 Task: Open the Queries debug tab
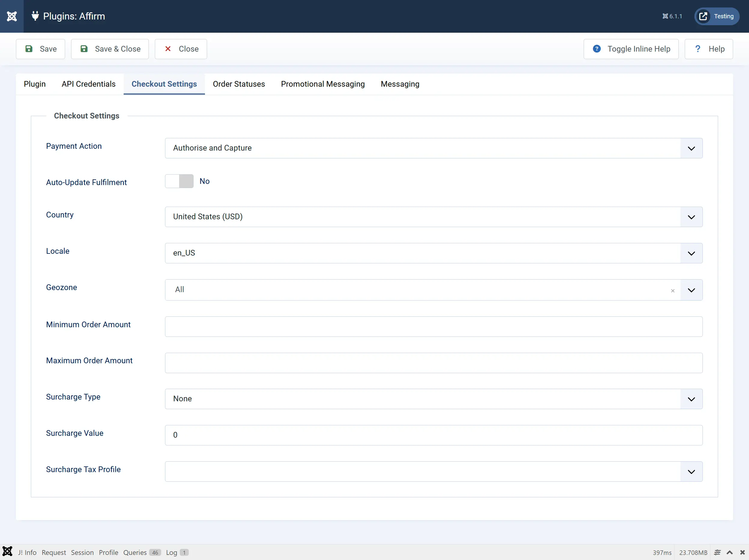point(142,553)
